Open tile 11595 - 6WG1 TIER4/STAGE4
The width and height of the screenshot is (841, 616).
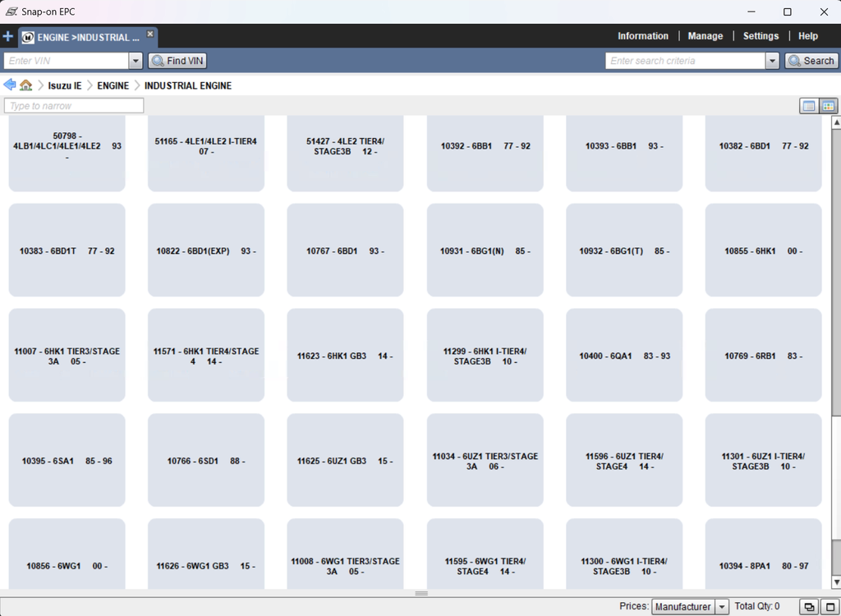tap(485, 554)
